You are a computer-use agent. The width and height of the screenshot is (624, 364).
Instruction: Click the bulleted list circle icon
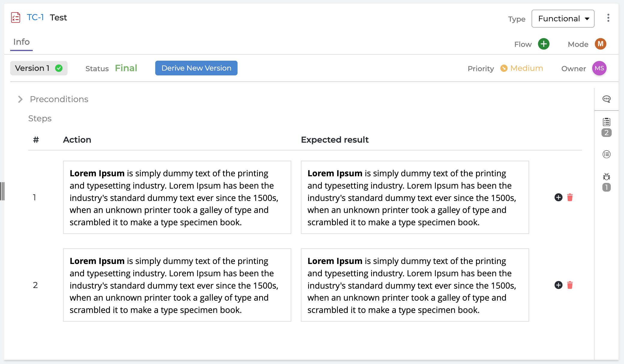(606, 154)
